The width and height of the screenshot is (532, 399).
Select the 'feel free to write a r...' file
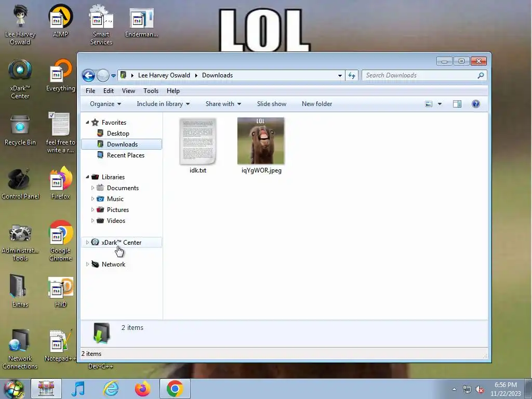[x=60, y=133]
